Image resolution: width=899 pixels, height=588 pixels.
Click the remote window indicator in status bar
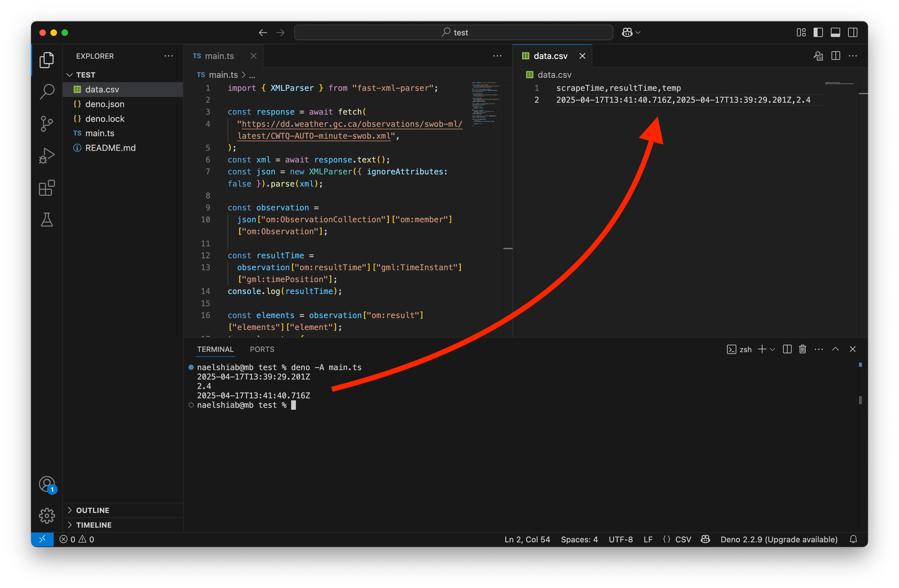pyautogui.click(x=42, y=539)
